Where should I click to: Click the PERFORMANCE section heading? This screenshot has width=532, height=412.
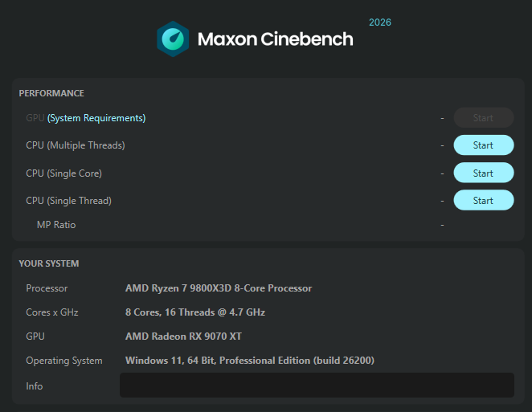pos(51,93)
